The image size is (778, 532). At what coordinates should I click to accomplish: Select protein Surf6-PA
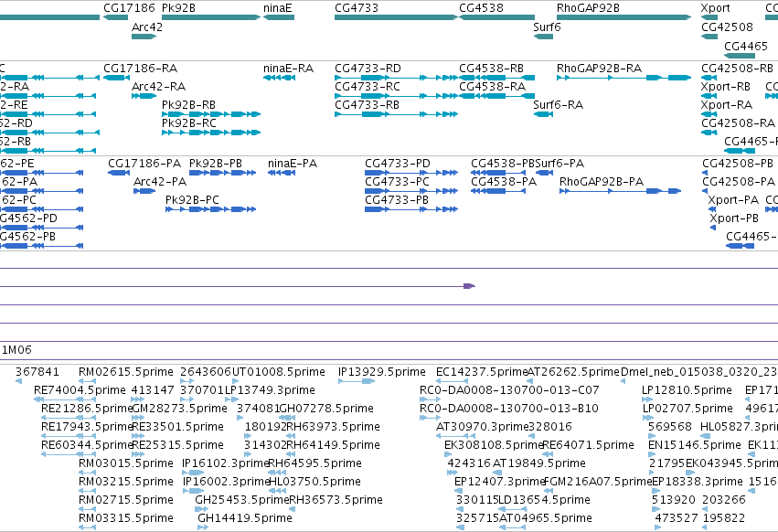coord(560,164)
